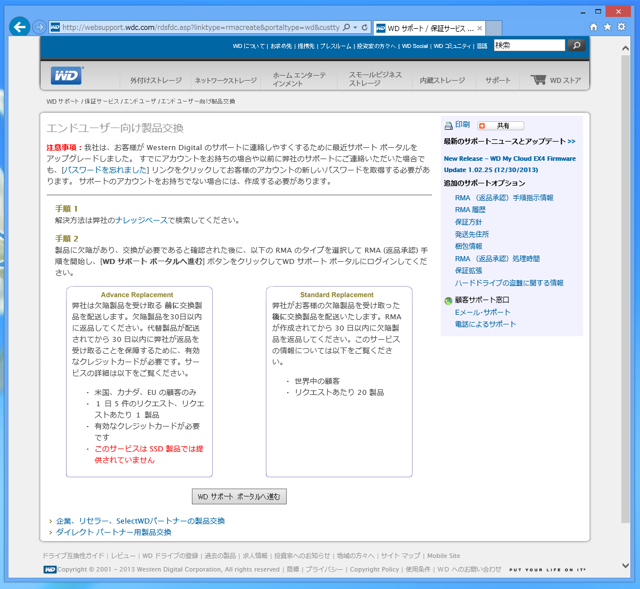Open a new blank browser tab
The width and height of the screenshot is (640, 589).
click(493, 28)
